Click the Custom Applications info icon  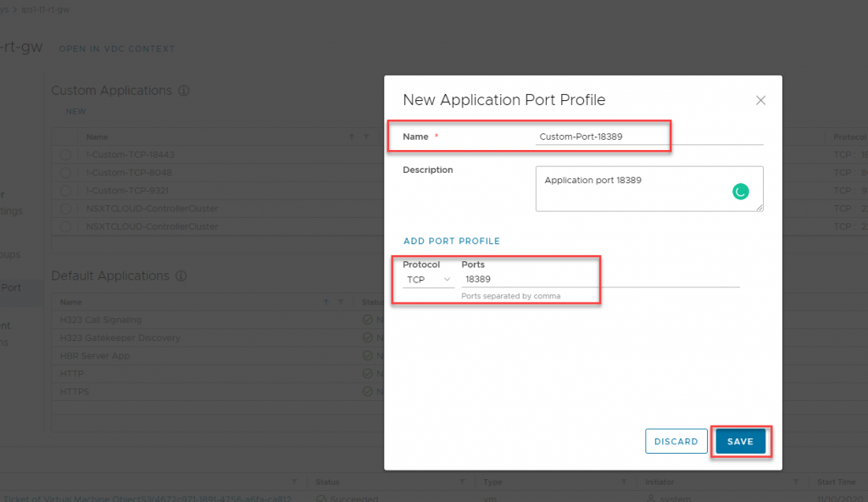pos(184,91)
